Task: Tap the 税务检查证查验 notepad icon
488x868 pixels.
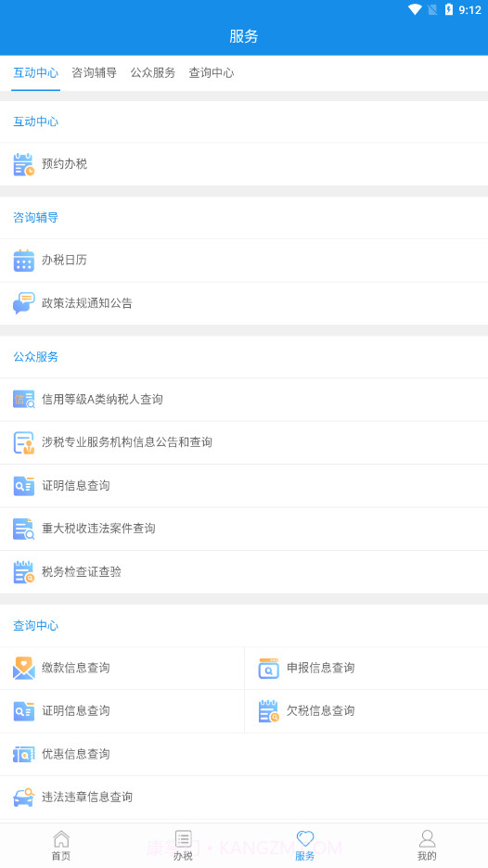Action: (24, 572)
